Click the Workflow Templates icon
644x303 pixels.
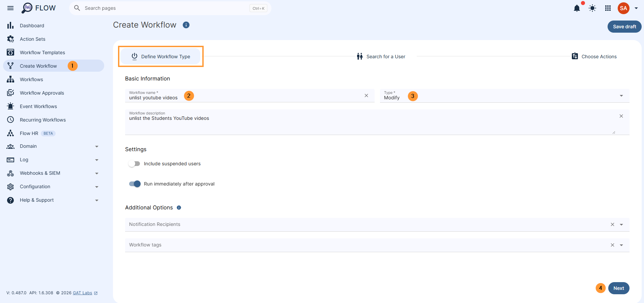point(10,53)
